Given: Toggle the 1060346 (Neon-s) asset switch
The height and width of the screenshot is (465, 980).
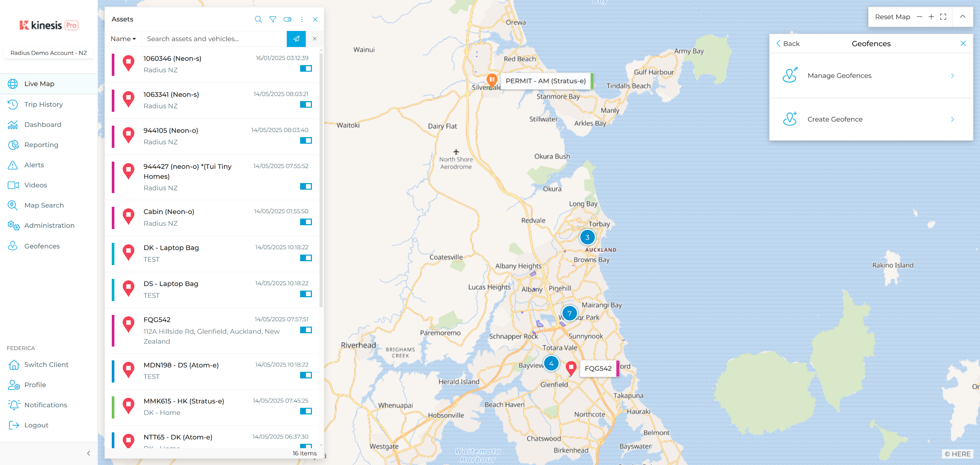Looking at the screenshot, I should pos(305,69).
